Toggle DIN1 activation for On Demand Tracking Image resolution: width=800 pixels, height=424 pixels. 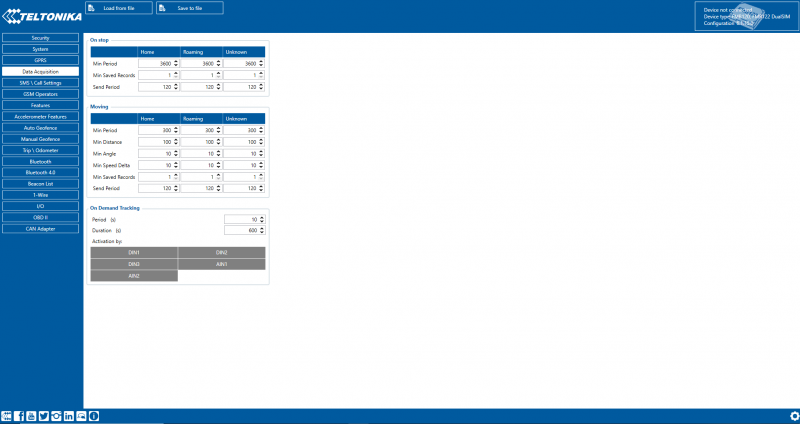click(134, 252)
